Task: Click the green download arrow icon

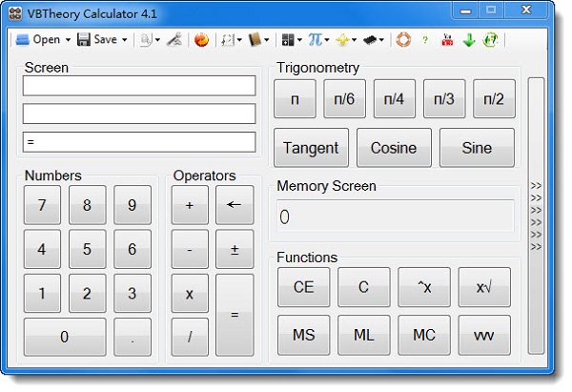Action: point(469,40)
